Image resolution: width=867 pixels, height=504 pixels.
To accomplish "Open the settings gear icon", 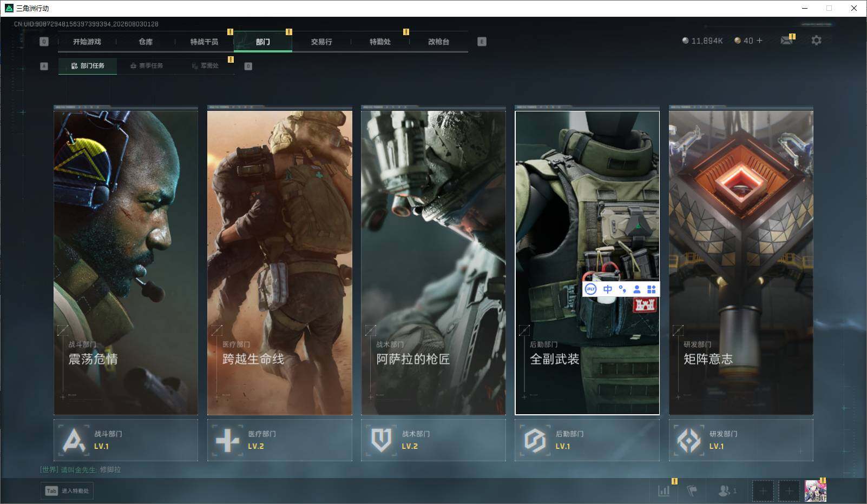I will pyautogui.click(x=816, y=41).
